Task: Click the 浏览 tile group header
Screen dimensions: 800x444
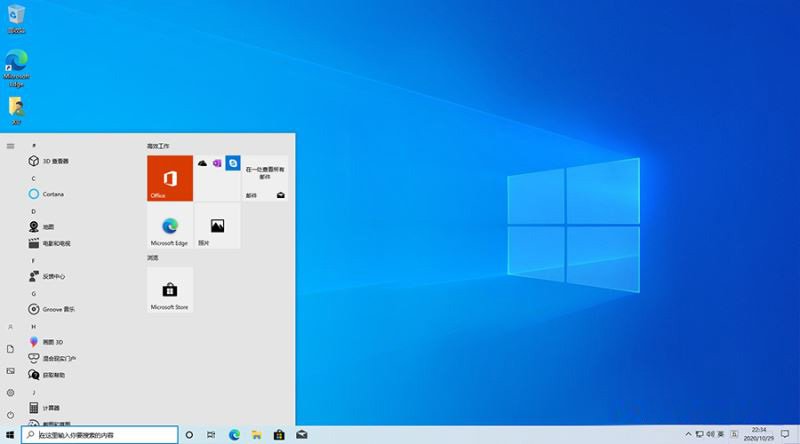Action: pos(153,258)
